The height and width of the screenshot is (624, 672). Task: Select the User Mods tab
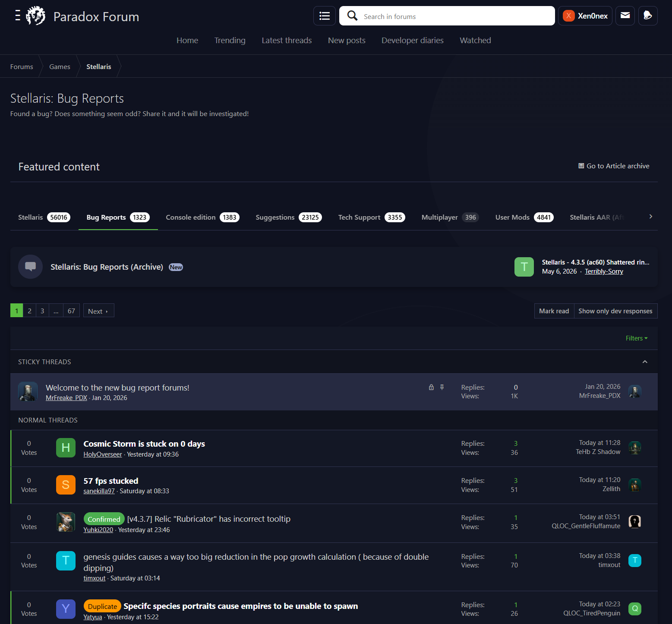524,217
